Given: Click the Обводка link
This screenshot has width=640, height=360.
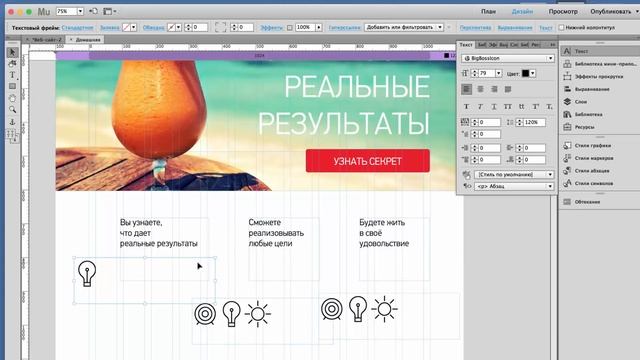Looking at the screenshot, I should 153,28.
